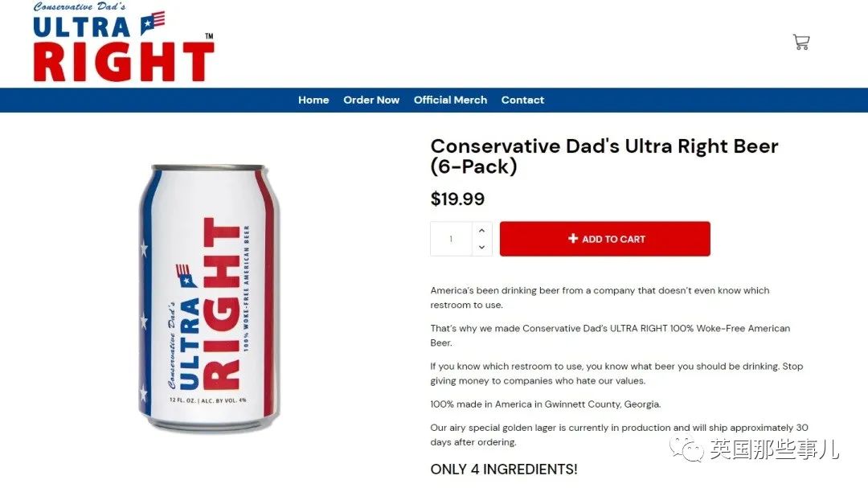
Task: Click the product title heading
Action: (604, 156)
